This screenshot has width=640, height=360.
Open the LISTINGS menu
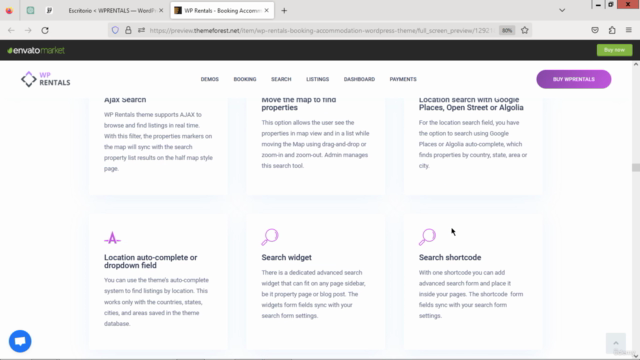click(x=318, y=79)
